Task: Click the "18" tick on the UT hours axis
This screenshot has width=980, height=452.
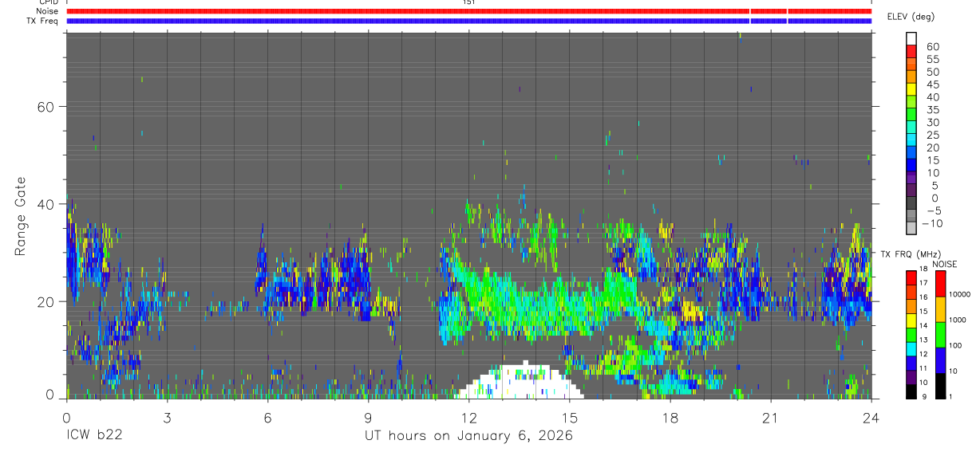Action: pyautogui.click(x=670, y=417)
